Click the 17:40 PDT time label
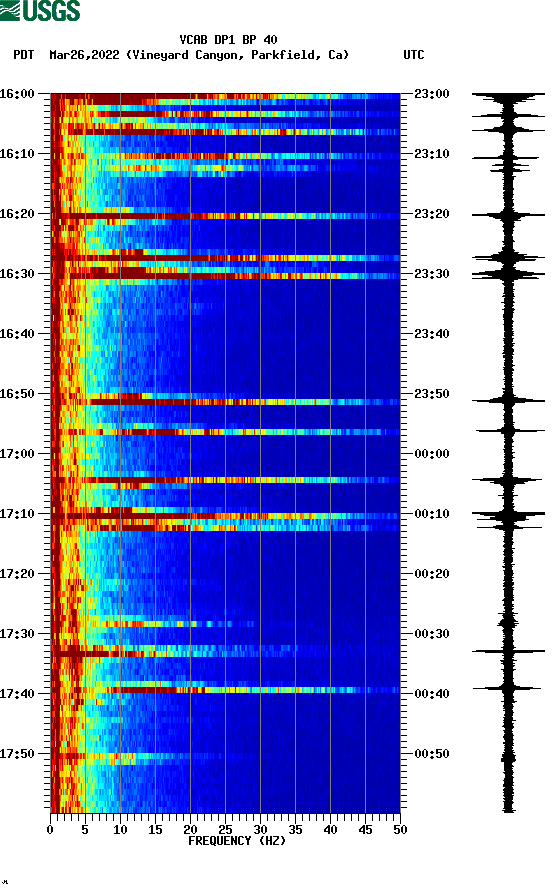Viewport: 552px width, 893px height. tap(17, 694)
